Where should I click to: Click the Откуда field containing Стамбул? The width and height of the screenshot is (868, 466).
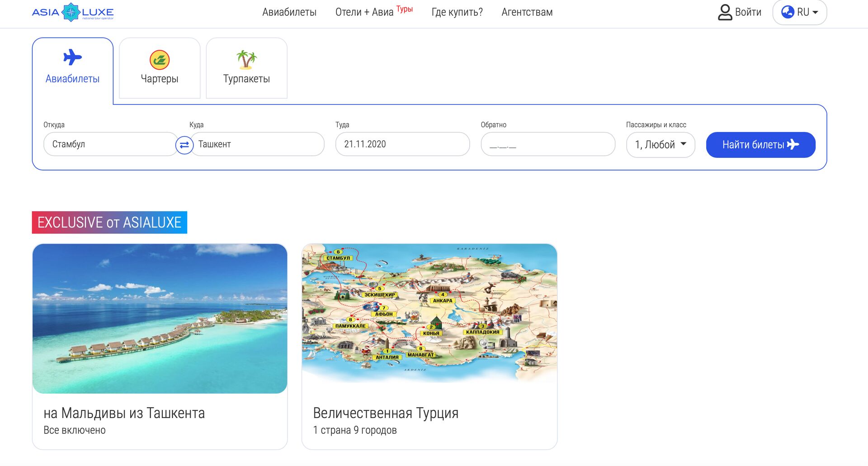coord(110,144)
